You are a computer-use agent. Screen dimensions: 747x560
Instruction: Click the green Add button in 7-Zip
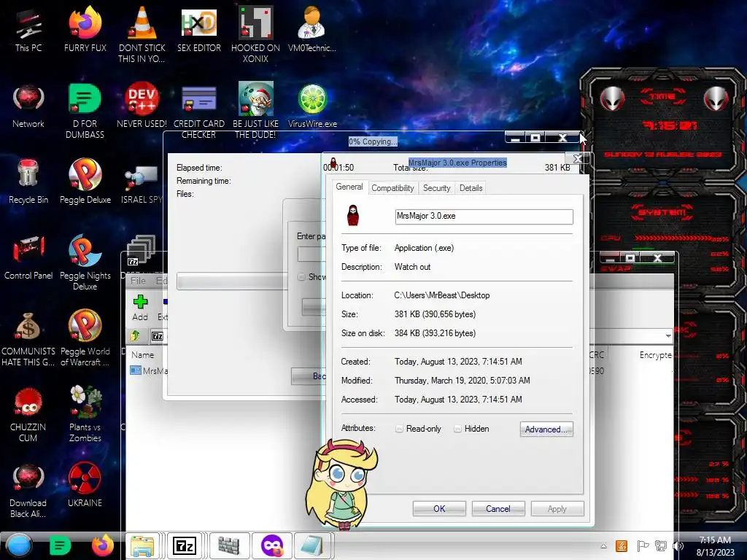click(140, 308)
